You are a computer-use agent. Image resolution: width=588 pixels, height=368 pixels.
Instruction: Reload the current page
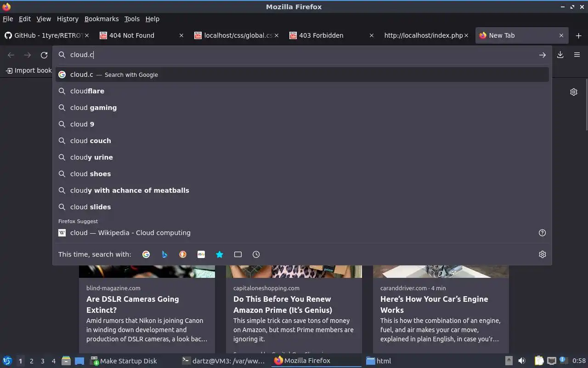[x=44, y=55]
